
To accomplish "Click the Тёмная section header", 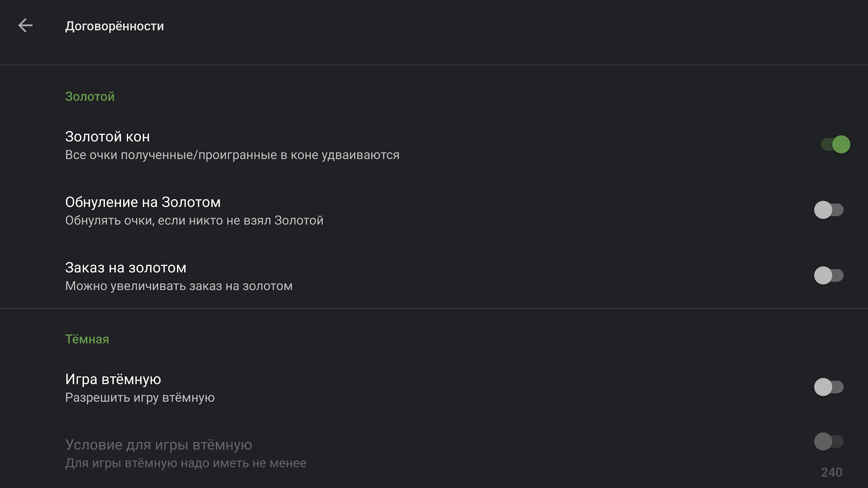I will 87,339.
